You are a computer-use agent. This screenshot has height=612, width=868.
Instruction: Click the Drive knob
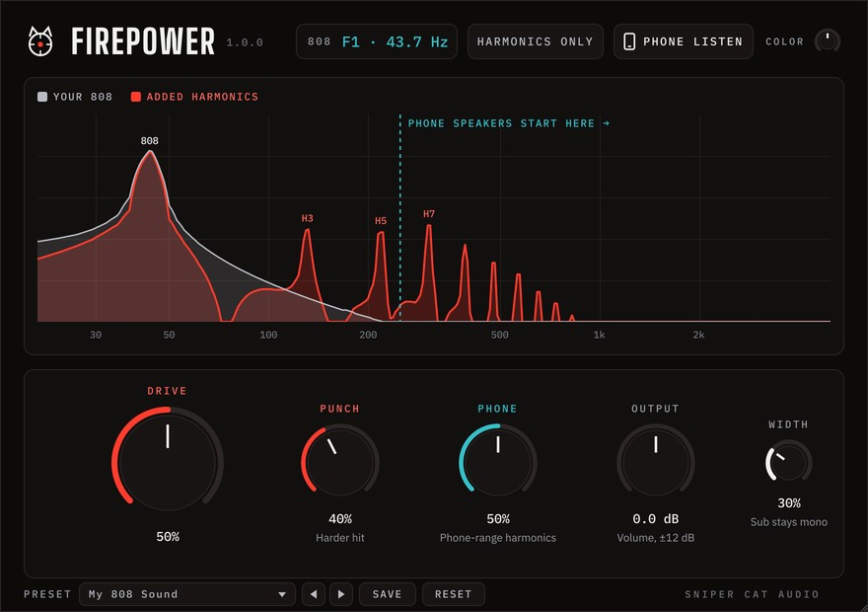pos(168,461)
